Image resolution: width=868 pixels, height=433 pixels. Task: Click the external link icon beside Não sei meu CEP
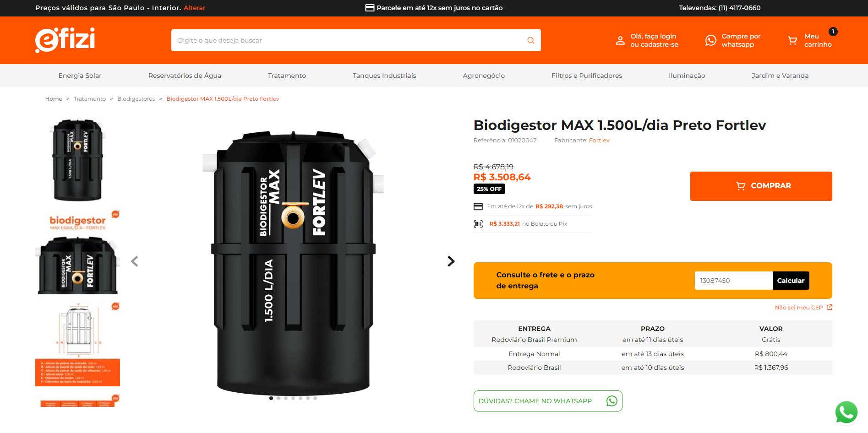click(830, 307)
